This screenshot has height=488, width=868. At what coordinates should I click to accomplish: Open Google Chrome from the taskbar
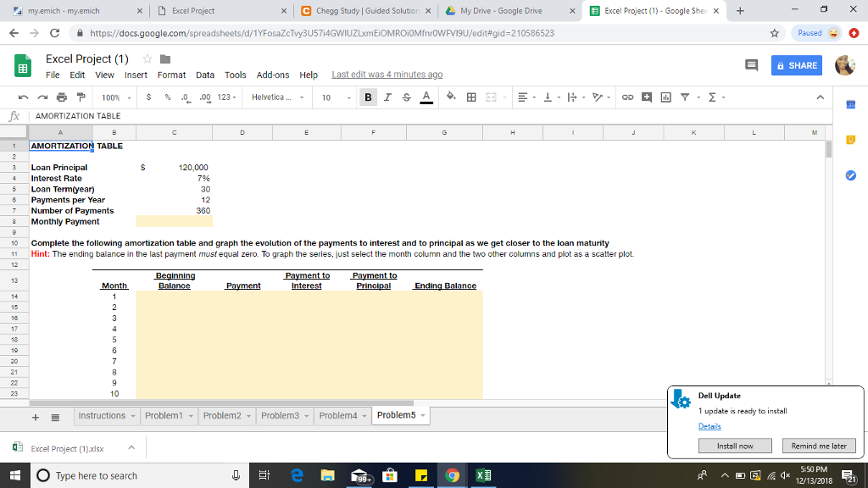click(x=452, y=474)
